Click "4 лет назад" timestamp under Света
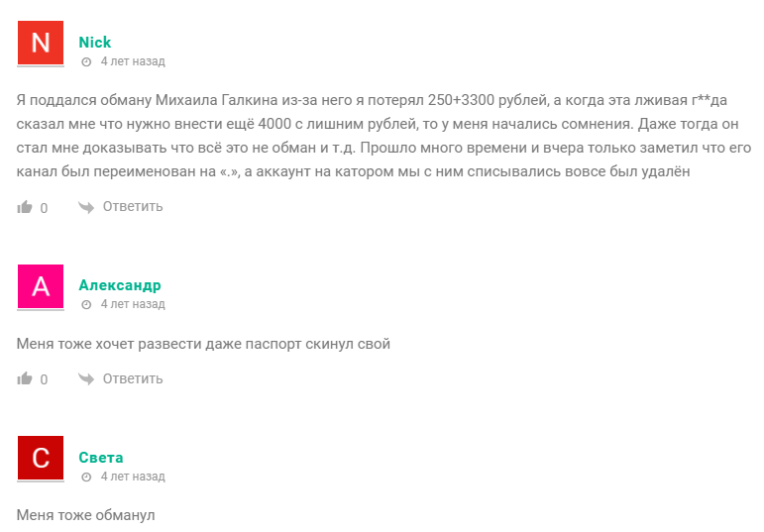 pos(133,477)
